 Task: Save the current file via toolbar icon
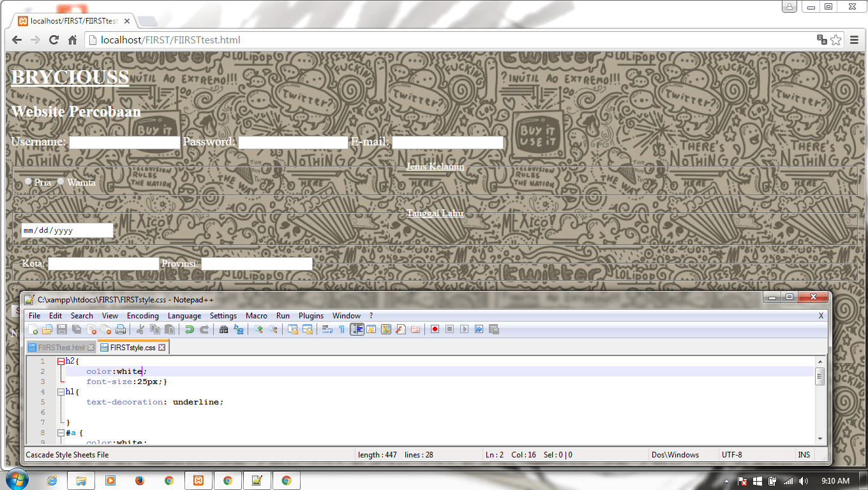[62, 329]
